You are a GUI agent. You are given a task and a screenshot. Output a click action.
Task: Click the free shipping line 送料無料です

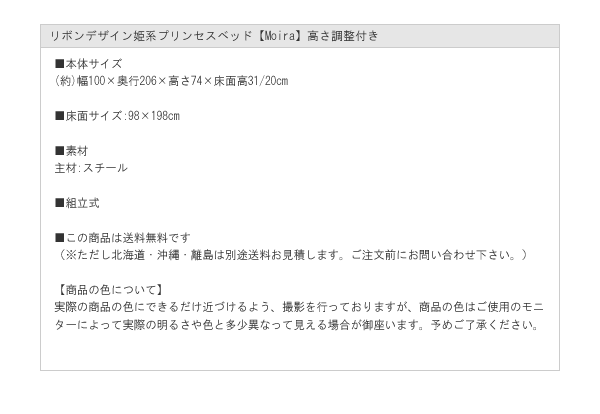[x=122, y=238]
